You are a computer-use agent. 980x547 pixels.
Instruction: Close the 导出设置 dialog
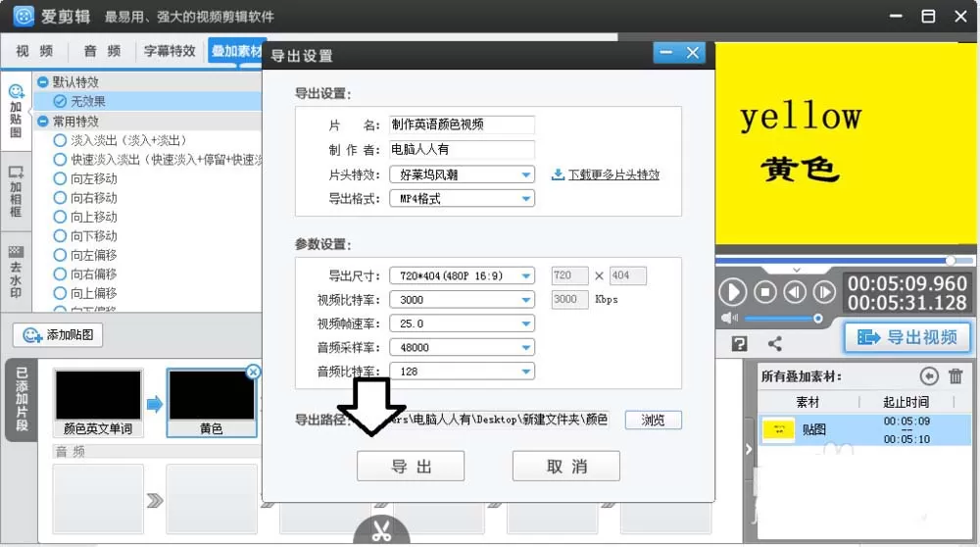pos(693,53)
